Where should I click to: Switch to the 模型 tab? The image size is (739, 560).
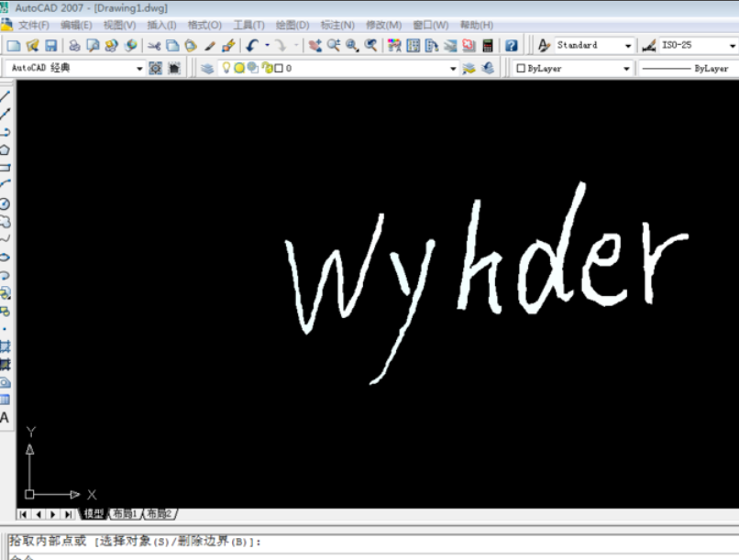coord(93,514)
